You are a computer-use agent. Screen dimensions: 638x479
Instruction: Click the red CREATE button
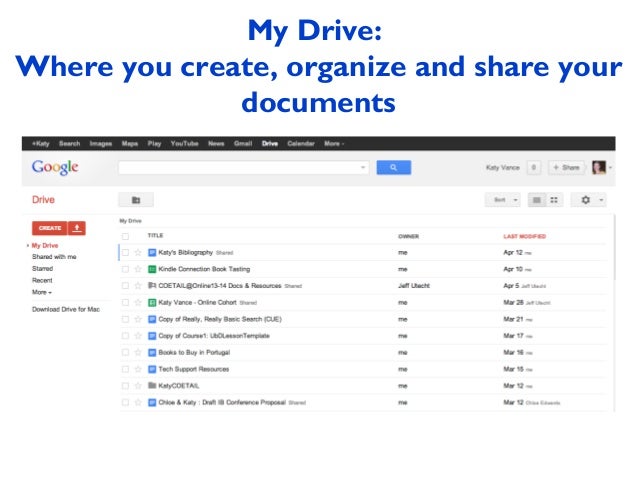tap(50, 228)
